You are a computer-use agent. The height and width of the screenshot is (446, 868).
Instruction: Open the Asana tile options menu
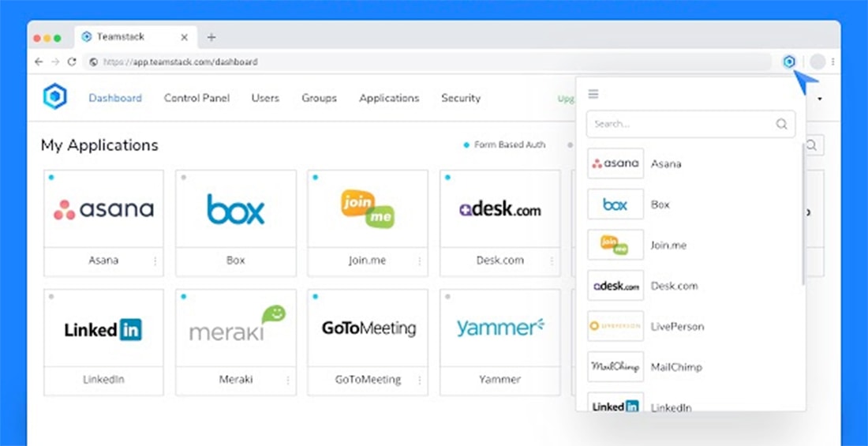pos(155,260)
